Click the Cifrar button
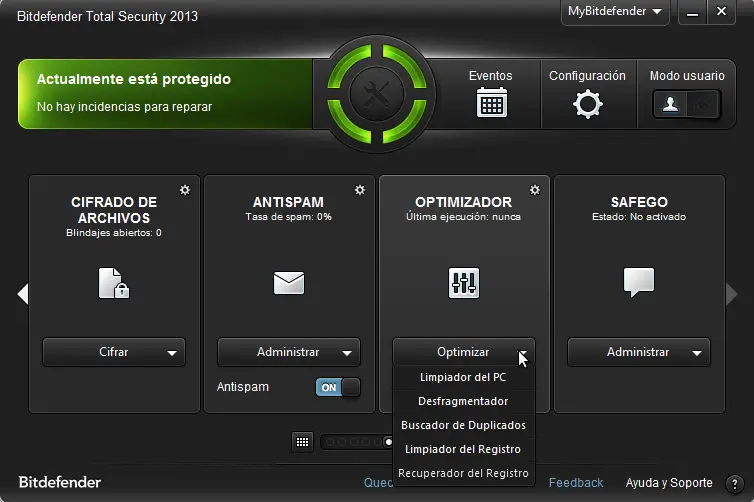Image resolution: width=754 pixels, height=502 pixels. click(114, 352)
